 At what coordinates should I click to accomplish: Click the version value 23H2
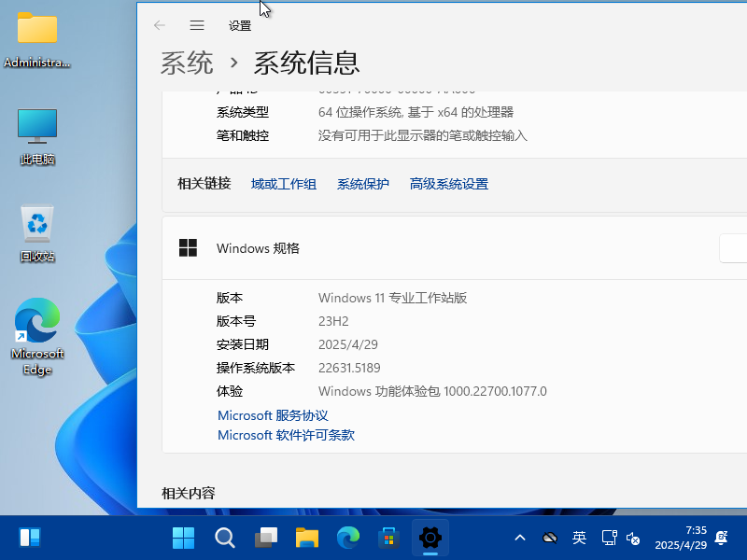pyautogui.click(x=333, y=321)
